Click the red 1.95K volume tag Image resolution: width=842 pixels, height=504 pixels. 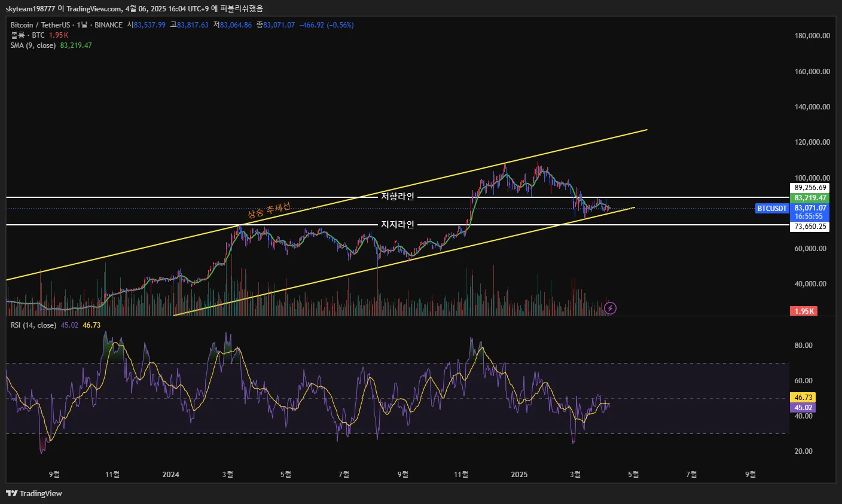(804, 311)
